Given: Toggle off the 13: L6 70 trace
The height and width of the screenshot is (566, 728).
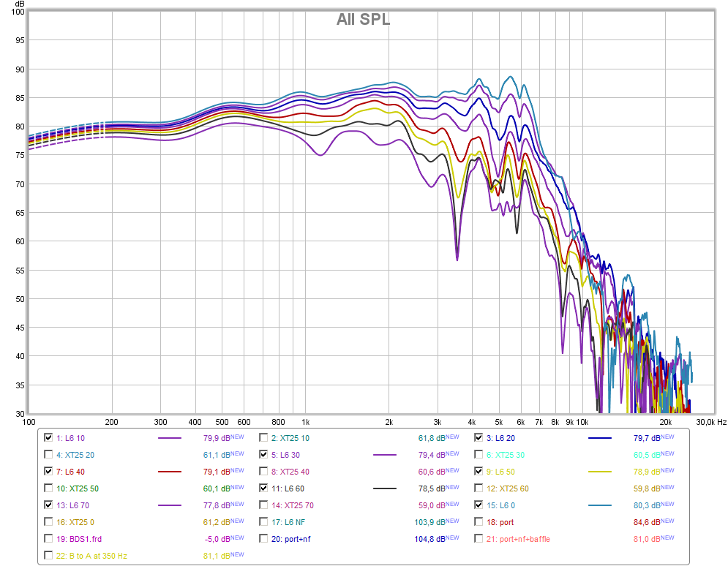Looking at the screenshot, I should 48,505.
